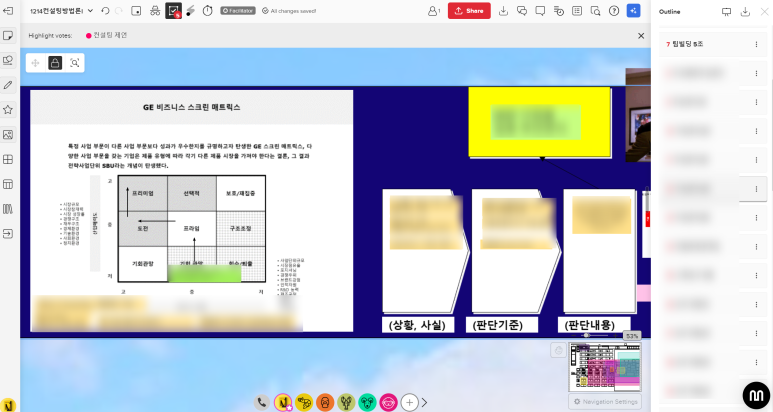The height and width of the screenshot is (412, 773).
Task: Click the redo arrow
Action: tap(119, 11)
